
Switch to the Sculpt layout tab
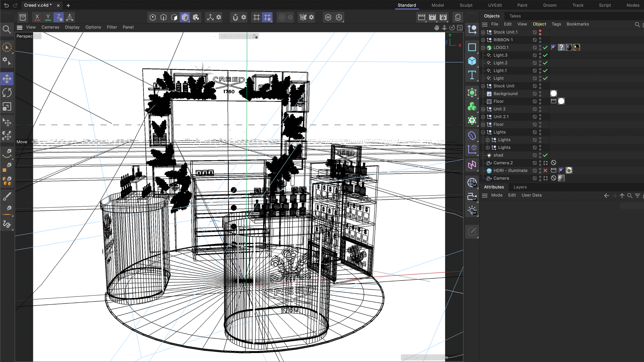466,5
